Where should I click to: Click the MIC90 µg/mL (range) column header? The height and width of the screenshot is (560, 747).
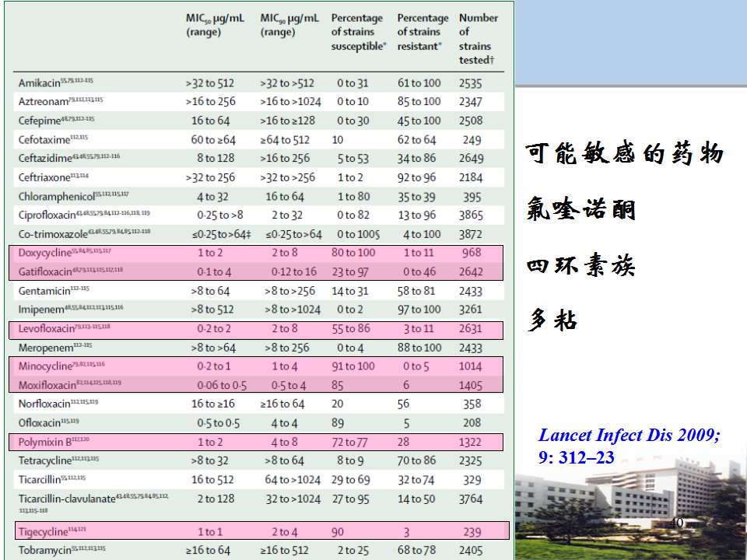pyautogui.click(x=289, y=25)
